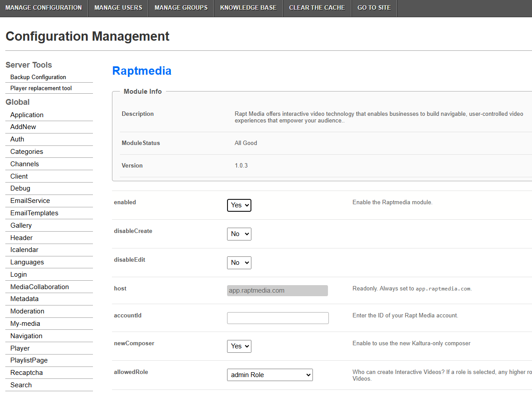Open the newComposer dropdown

point(239,346)
